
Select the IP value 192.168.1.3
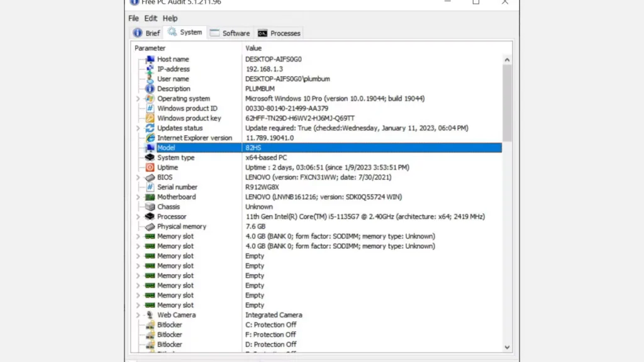point(264,69)
